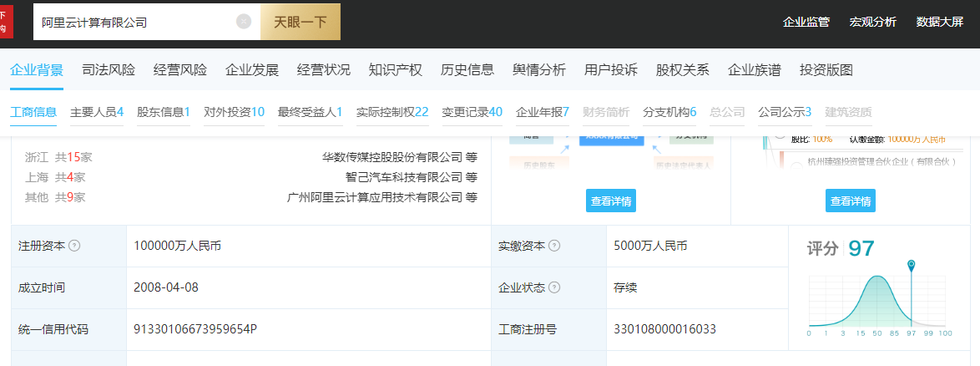Select 企业年报7 sub-tab
Image resolution: width=980 pixels, height=366 pixels.
tap(543, 113)
